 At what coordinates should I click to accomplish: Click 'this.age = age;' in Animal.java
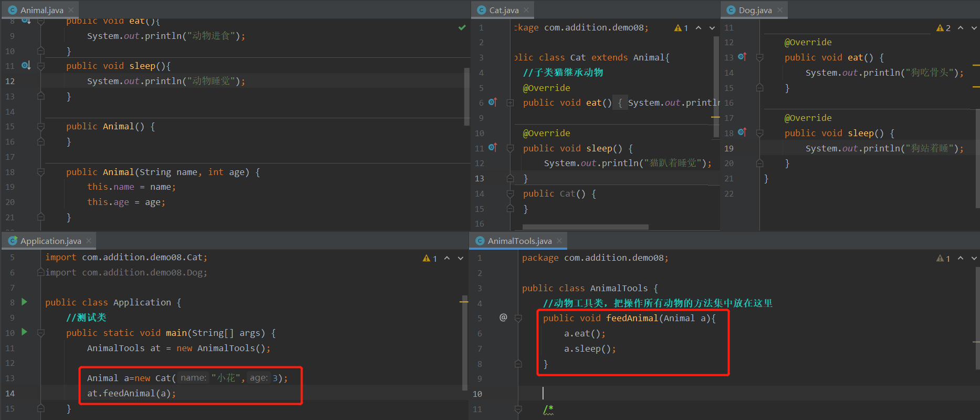point(126,202)
